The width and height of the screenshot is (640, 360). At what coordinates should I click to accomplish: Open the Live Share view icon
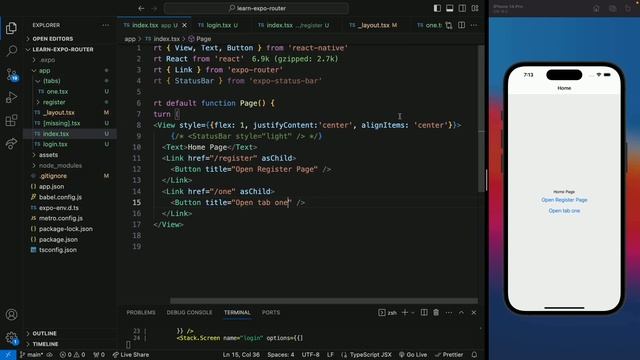[x=11, y=143]
